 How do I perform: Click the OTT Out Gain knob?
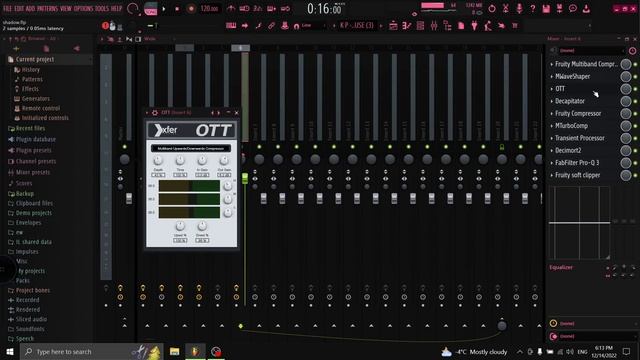(224, 160)
